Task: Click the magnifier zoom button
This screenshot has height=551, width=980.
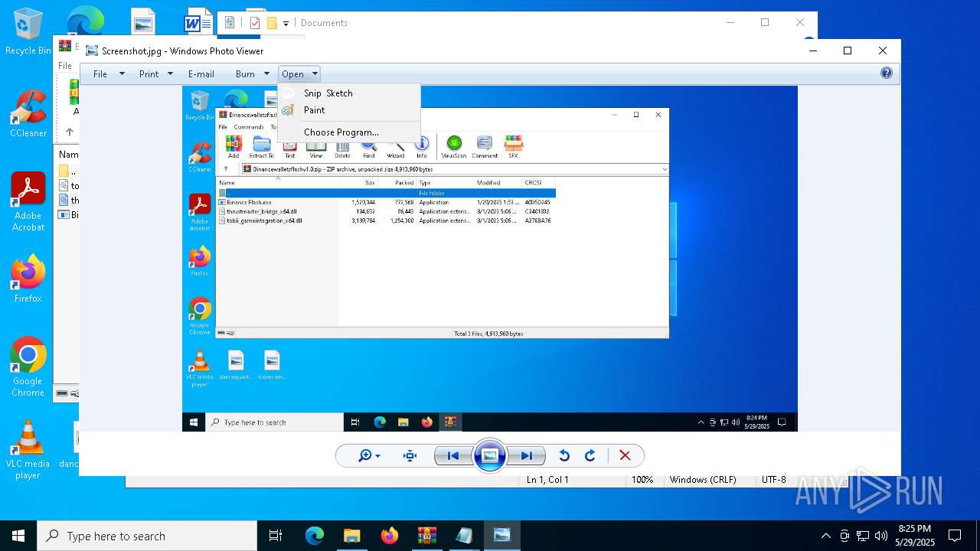Action: (365, 455)
